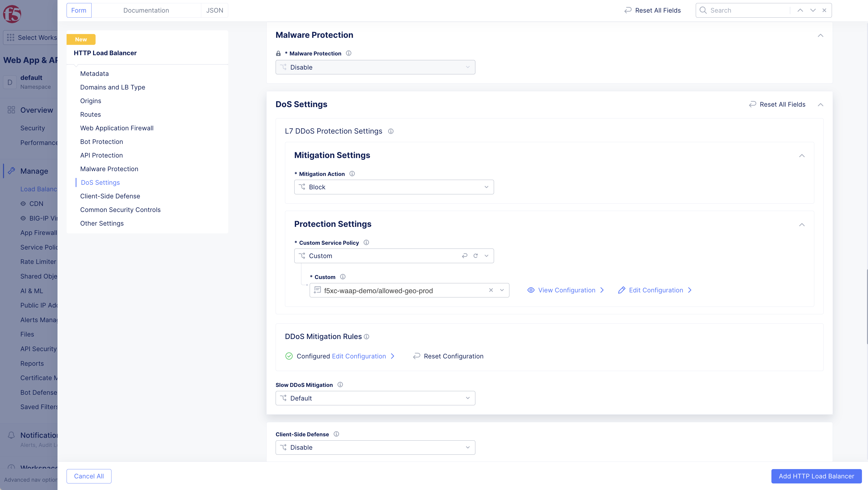Click the Manage wrench icon in sidebar
The width and height of the screenshot is (868, 490).
11,171
